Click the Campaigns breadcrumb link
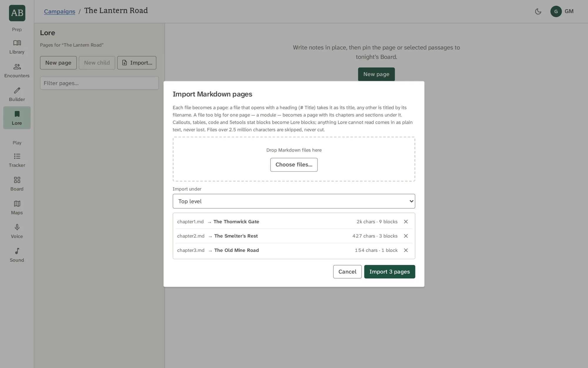Viewport: 588px width, 368px height. coord(60,11)
